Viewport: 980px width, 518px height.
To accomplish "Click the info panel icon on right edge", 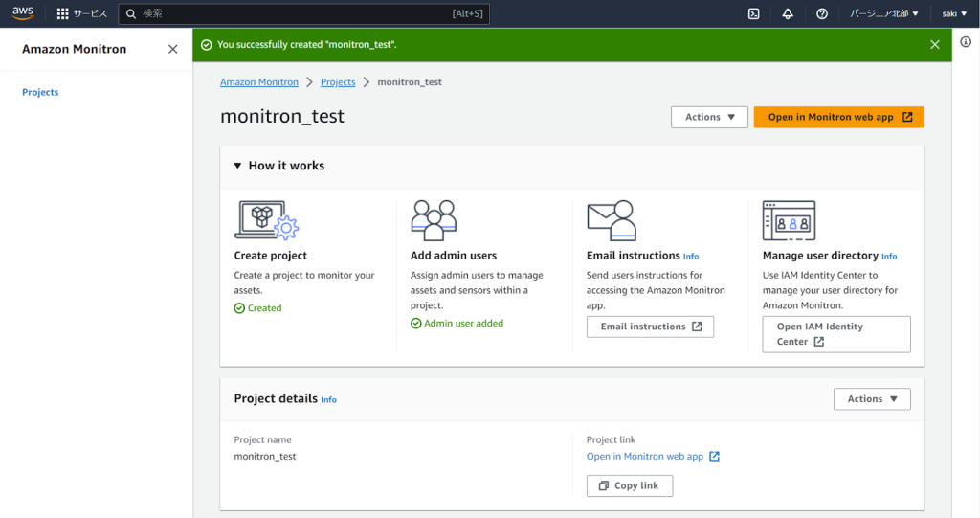I will (966, 43).
